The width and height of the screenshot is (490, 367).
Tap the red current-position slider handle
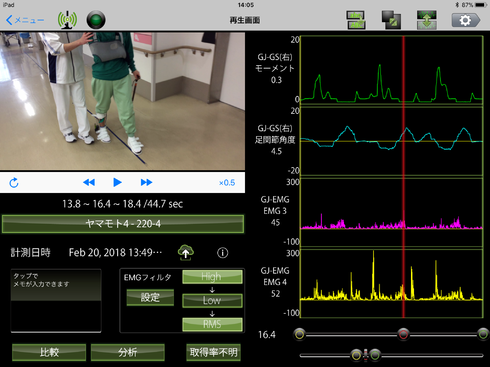(403, 334)
